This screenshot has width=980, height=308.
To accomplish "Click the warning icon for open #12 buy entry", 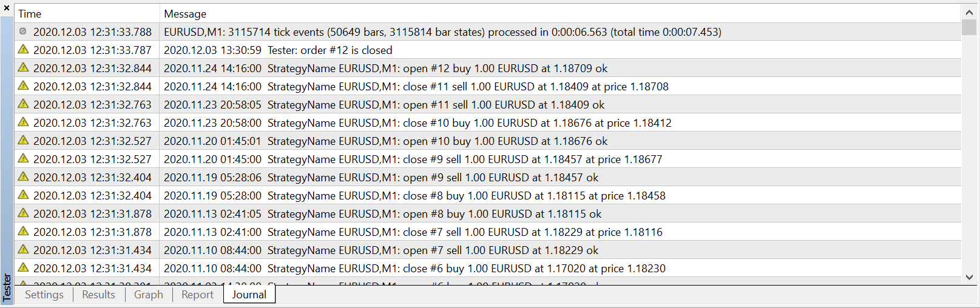I will 23,67.
